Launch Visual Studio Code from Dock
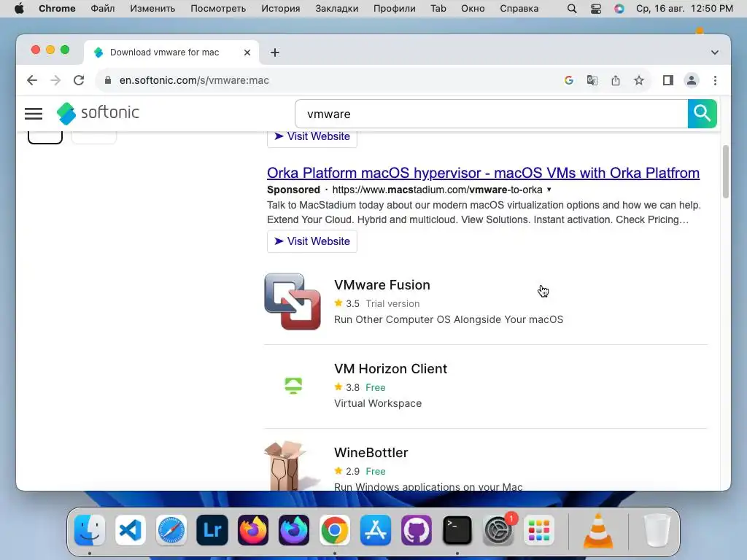 130,530
